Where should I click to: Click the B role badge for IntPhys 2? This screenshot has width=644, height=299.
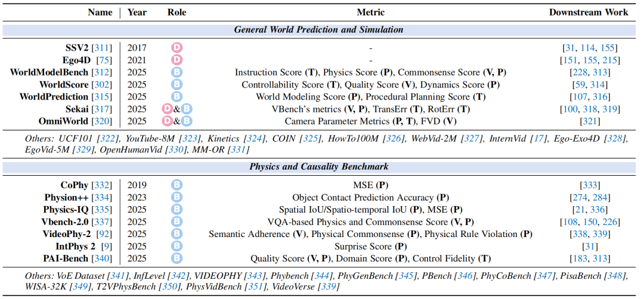pyautogui.click(x=177, y=247)
